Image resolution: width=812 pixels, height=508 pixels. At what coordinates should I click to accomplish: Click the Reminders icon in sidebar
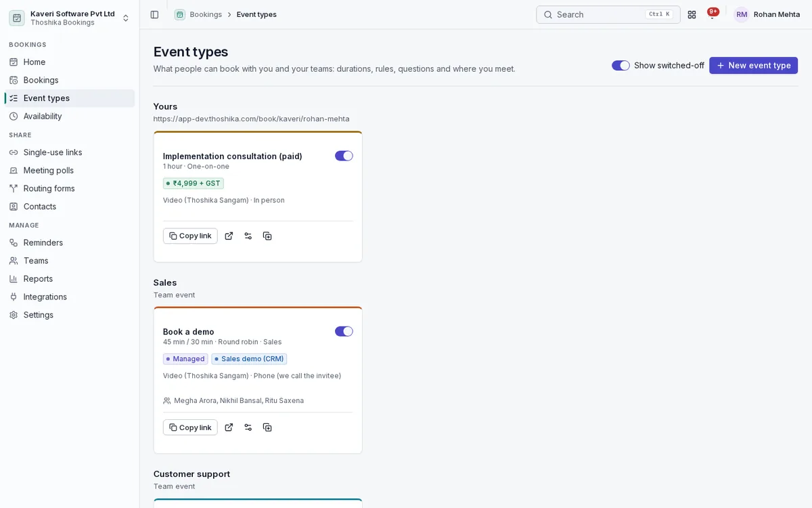click(14, 242)
